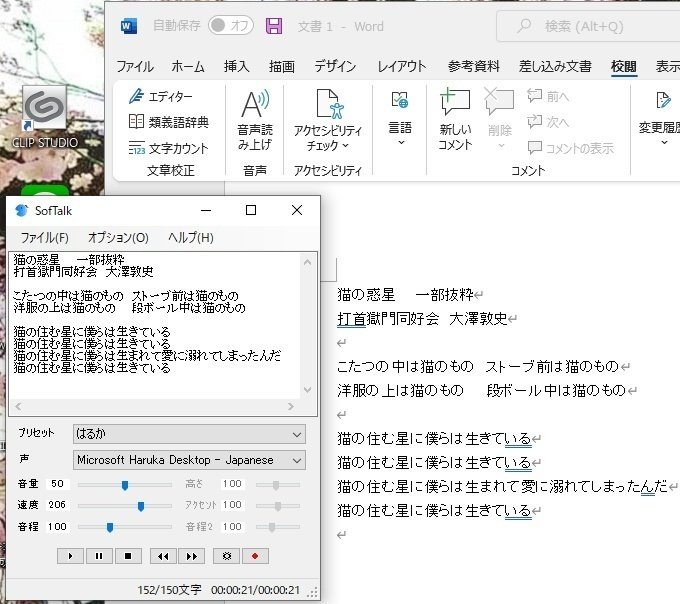Select the 校閲 ribbon tab
This screenshot has height=604, width=680.
[624, 66]
